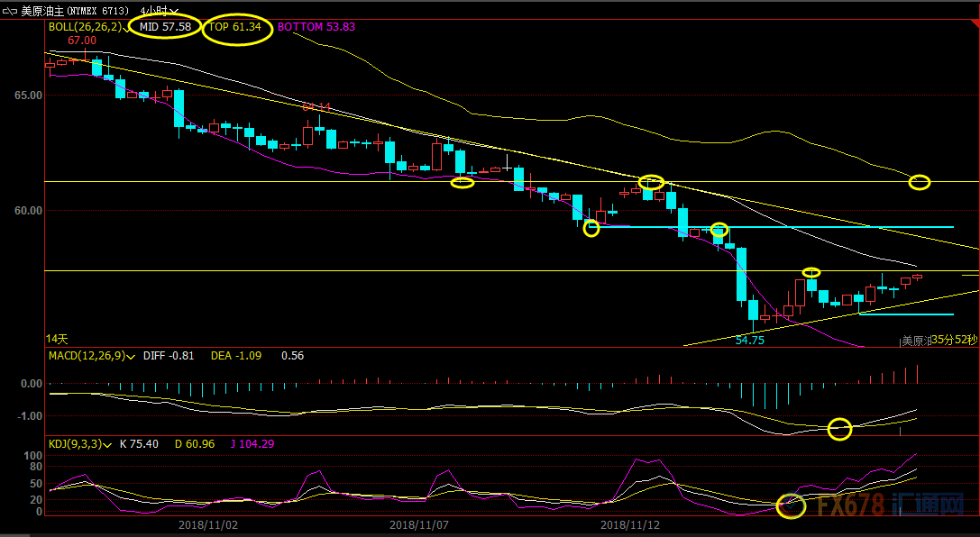Image resolution: width=980 pixels, height=537 pixels.
Task: Click the 50 KDJ axis label
Action: (x=36, y=484)
